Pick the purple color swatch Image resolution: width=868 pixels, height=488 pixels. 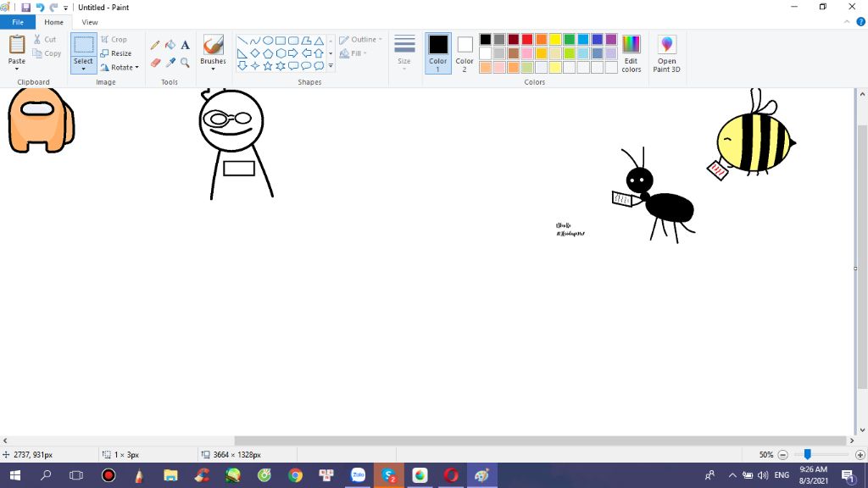click(611, 39)
